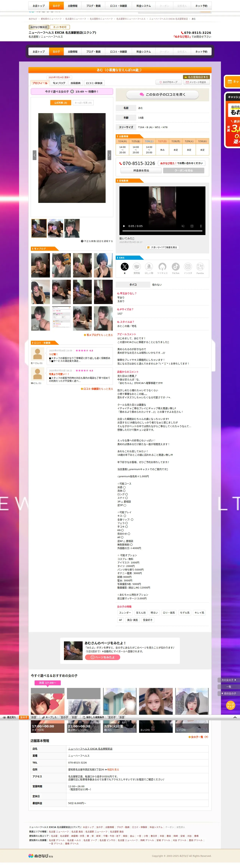Open the 口コミ・体験談 profile tab
The height and width of the screenshot is (868, 240).
[x=94, y=83]
